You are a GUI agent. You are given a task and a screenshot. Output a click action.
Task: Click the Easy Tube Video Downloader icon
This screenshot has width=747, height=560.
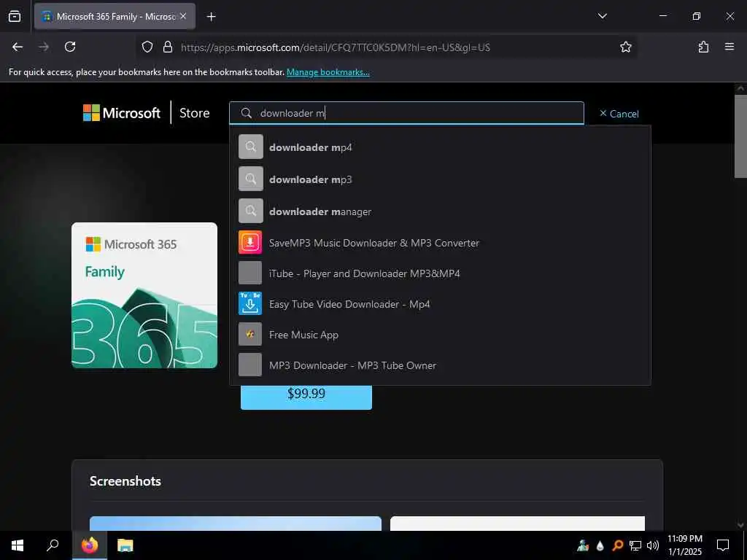click(x=250, y=303)
